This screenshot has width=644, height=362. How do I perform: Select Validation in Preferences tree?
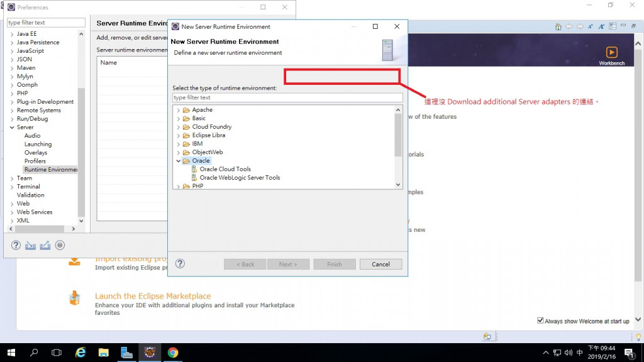tap(30, 195)
